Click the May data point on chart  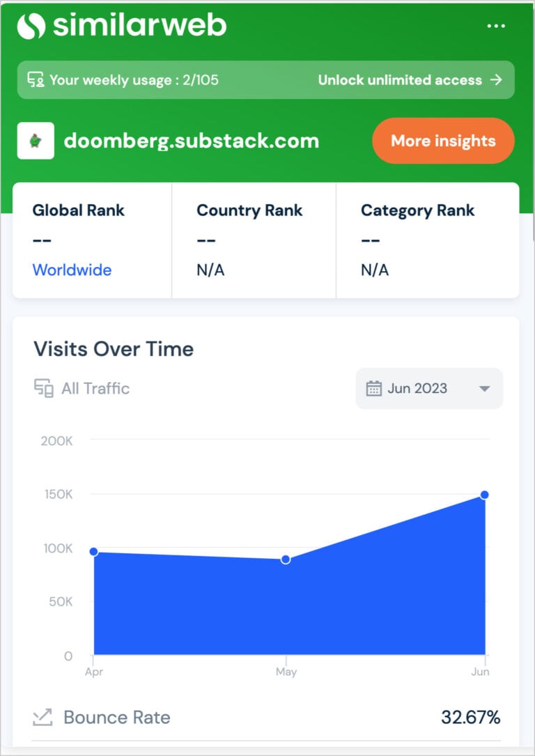286,560
